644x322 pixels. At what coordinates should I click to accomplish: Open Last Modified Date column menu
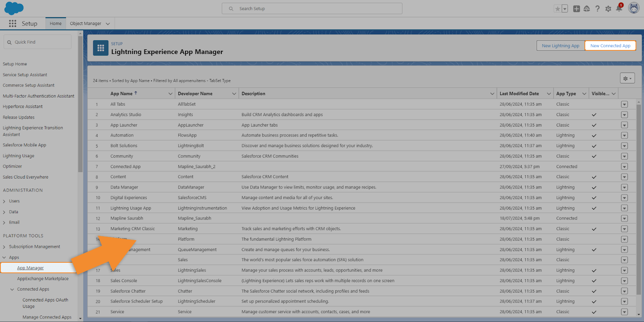(549, 93)
